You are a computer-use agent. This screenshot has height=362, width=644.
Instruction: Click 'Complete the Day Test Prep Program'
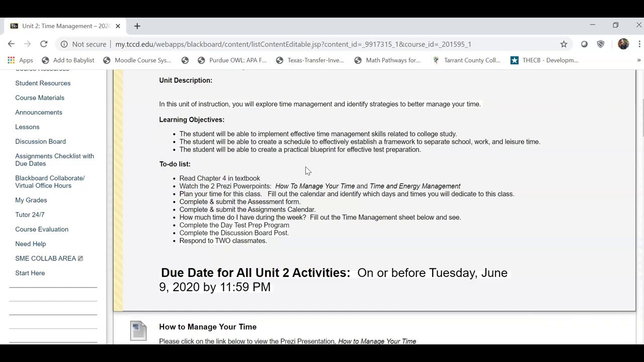234,225
